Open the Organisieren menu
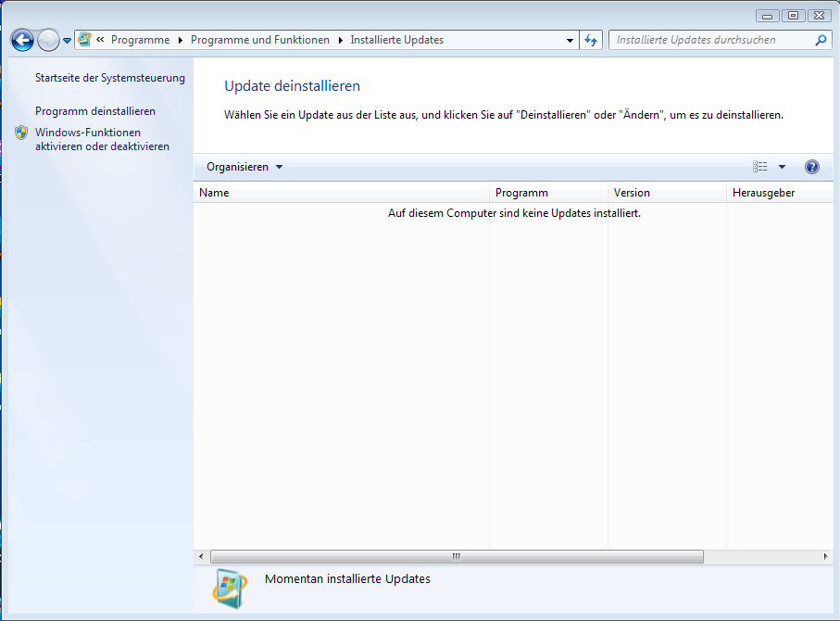The image size is (840, 621). point(244,167)
